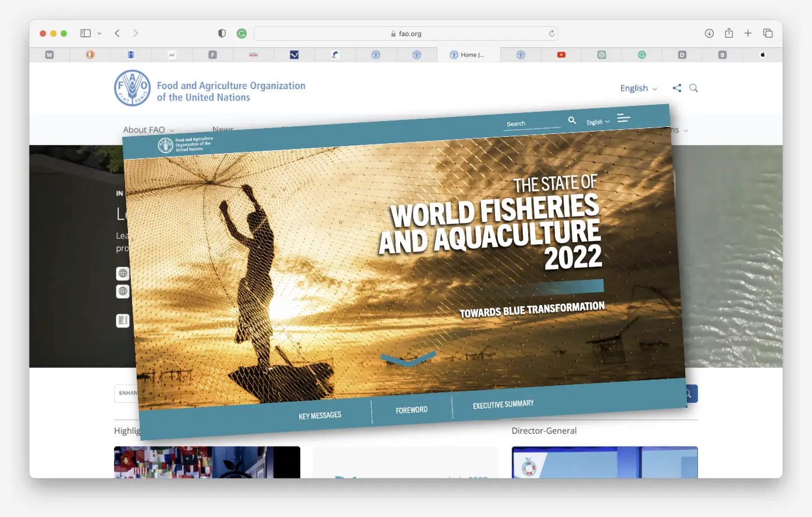The width and height of the screenshot is (812, 517).
Task: Go back with the Safari back arrow
Action: [x=117, y=33]
